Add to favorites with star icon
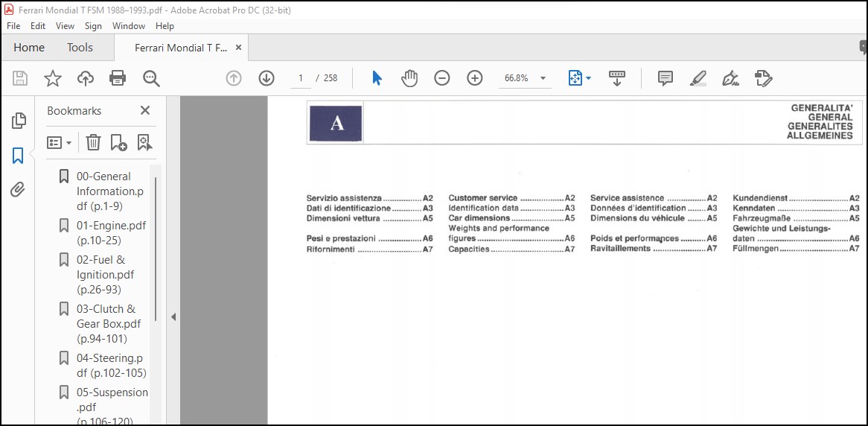The image size is (868, 426). (x=53, y=78)
